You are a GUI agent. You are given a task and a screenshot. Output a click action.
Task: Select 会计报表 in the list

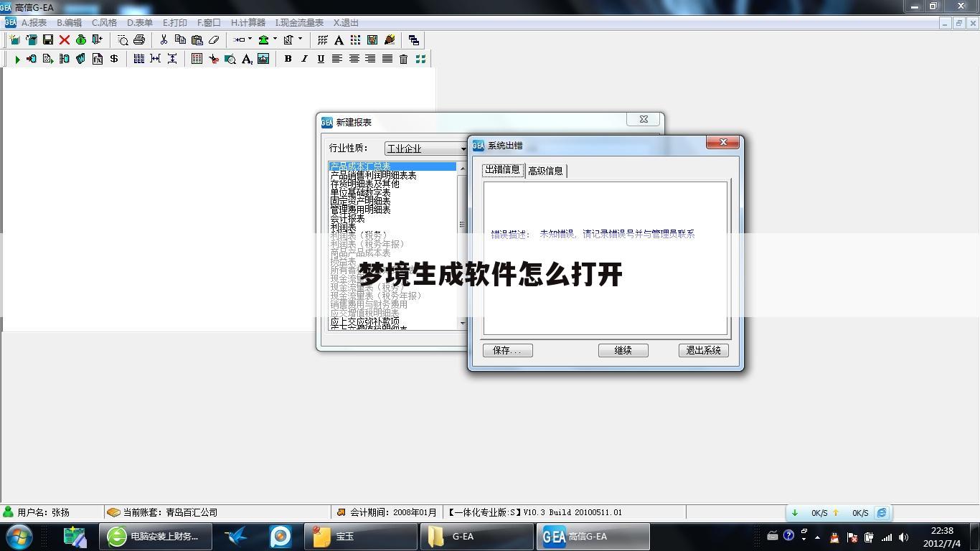(392, 218)
